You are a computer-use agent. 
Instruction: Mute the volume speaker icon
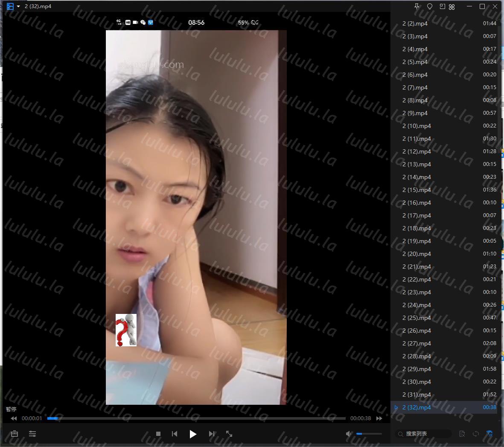point(349,434)
